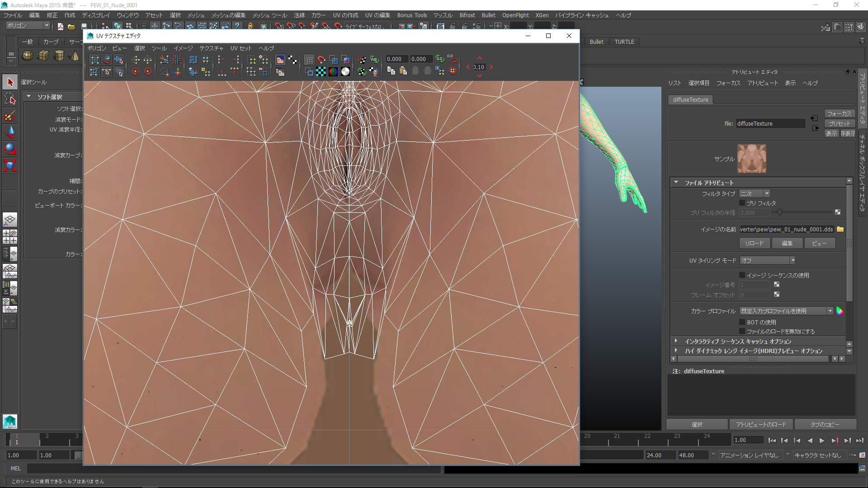
Task: Click the diffuseTexture sample thumbnail
Action: coord(751,159)
